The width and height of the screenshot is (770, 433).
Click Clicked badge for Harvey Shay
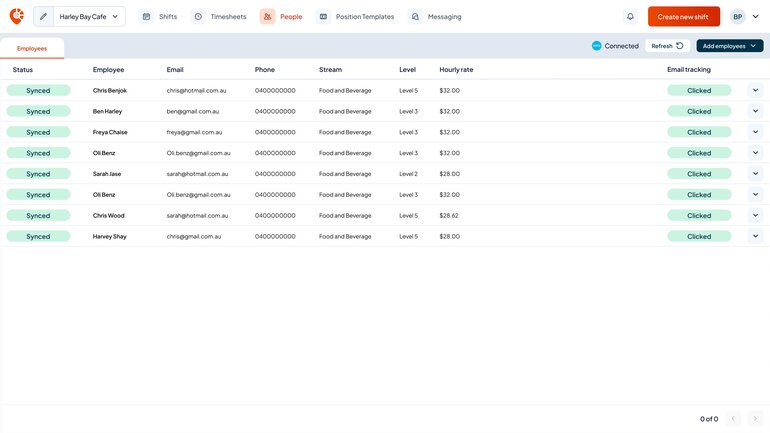(699, 237)
